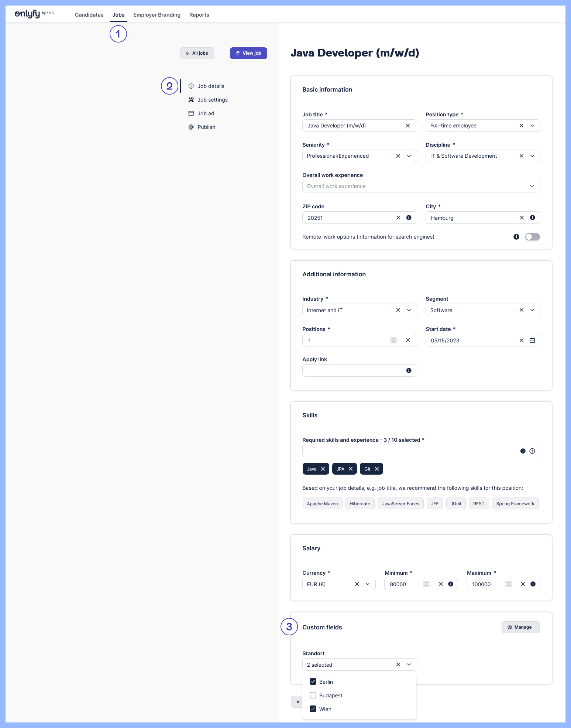Clear the Positions value
571x728 pixels.
pos(408,340)
